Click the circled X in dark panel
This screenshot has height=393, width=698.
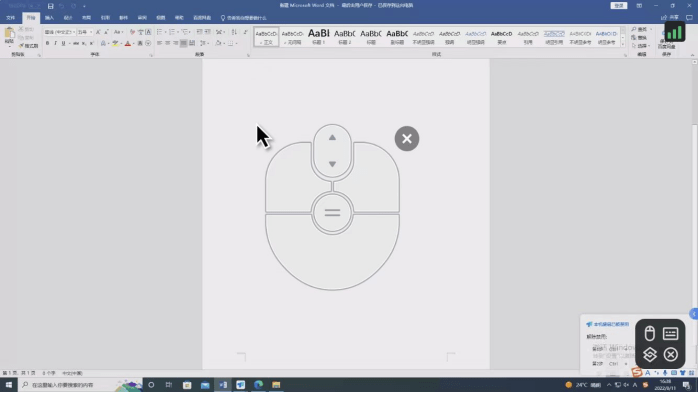pos(670,355)
